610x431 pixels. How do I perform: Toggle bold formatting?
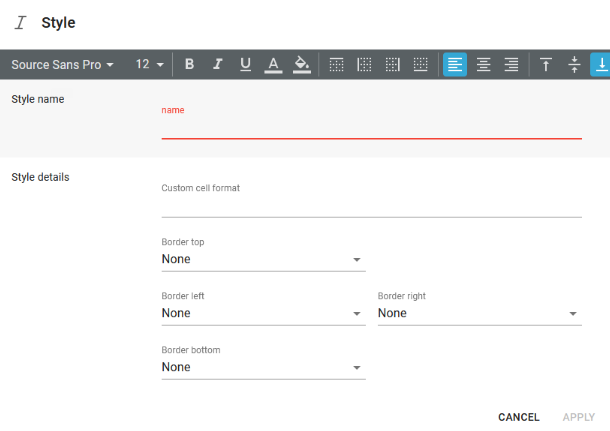pos(189,64)
